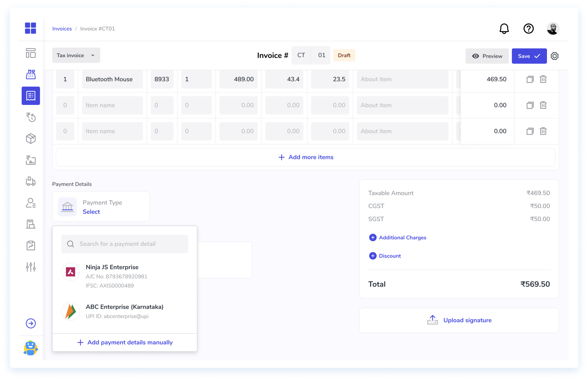
Task: Click the payment detail search field
Action: point(125,244)
